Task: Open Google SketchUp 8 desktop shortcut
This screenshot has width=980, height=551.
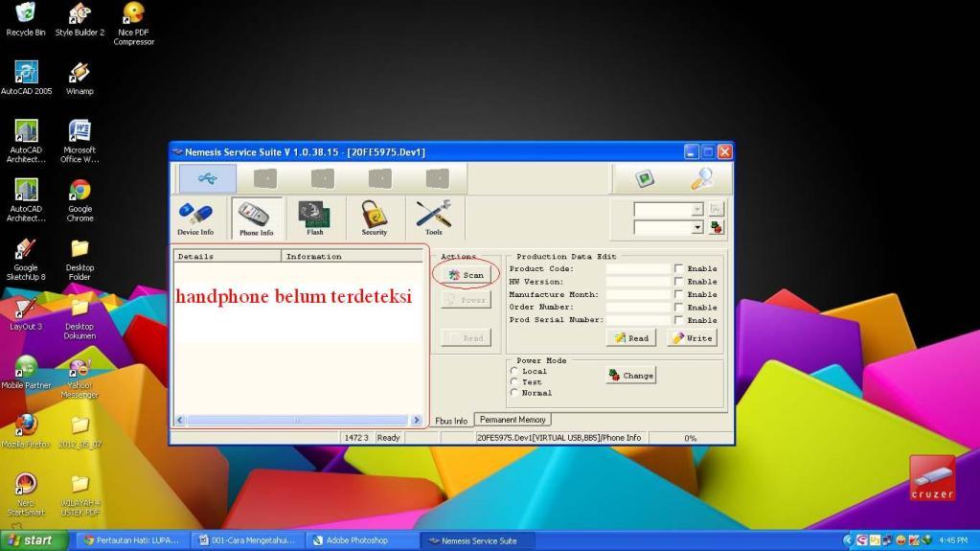Action: coord(26,259)
